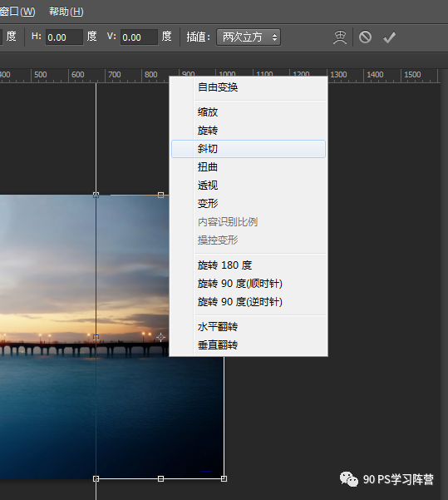Image resolution: width=448 pixels, height=500 pixels.
Task: Click the bottom-middle transform handle
Action: tap(160, 478)
